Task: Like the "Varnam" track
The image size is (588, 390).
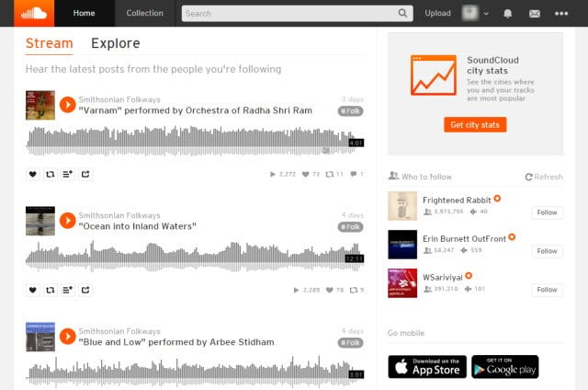Action: pos(33,174)
